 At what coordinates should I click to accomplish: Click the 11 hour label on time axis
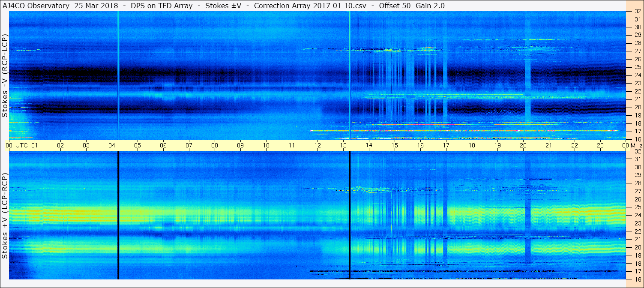(x=292, y=145)
